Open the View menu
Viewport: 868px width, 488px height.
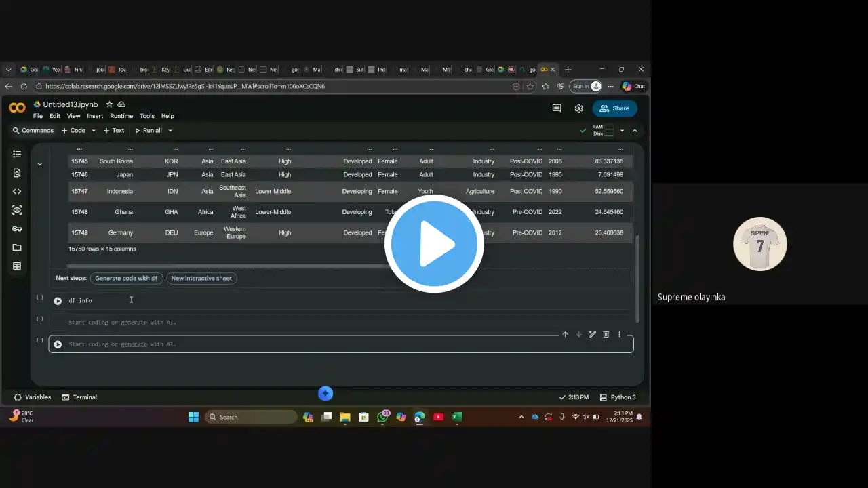(x=73, y=116)
